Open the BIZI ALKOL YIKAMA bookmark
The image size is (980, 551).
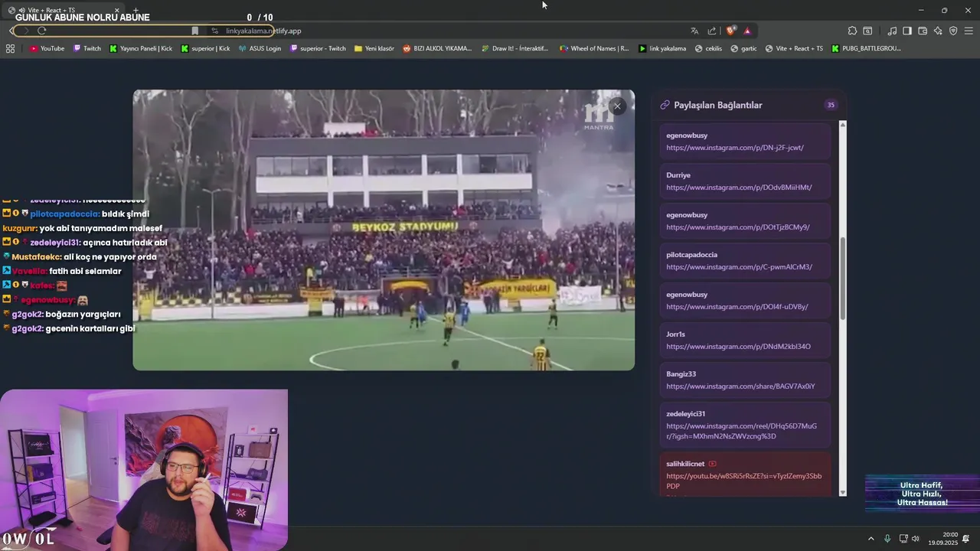pyautogui.click(x=437, y=48)
